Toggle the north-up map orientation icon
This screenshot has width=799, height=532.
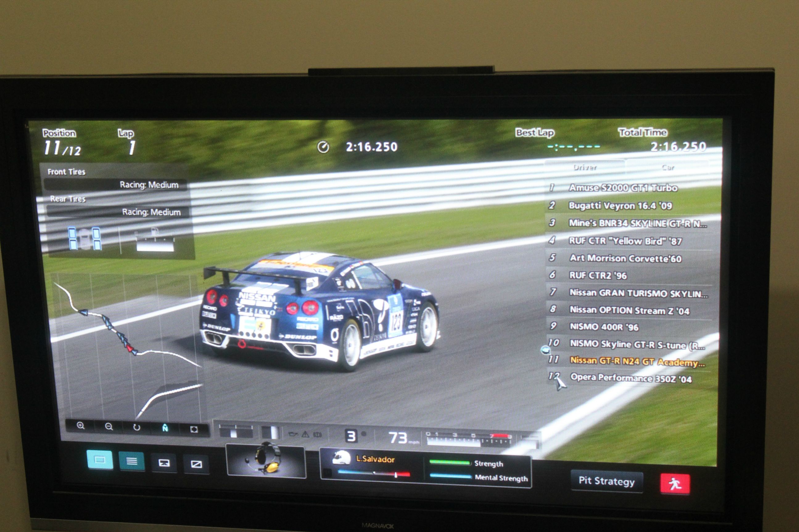pyautogui.click(x=165, y=428)
